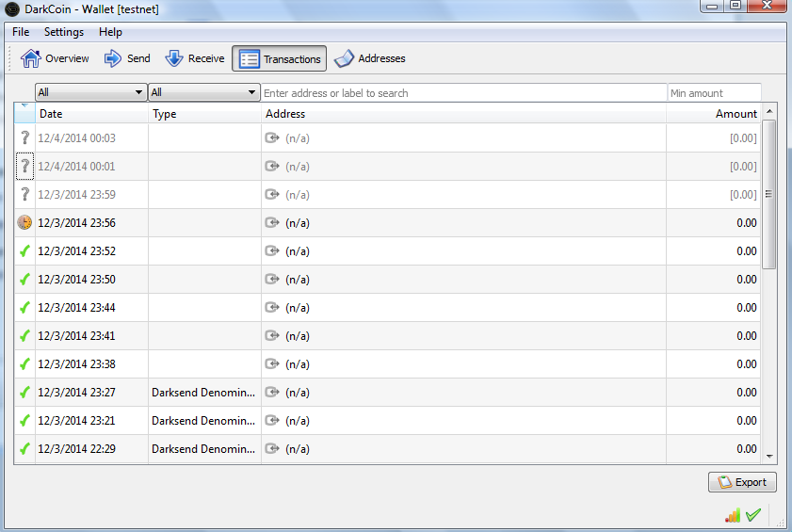Click the [0.00] amount in 12/4/2014 00:03 row

pyautogui.click(x=743, y=137)
